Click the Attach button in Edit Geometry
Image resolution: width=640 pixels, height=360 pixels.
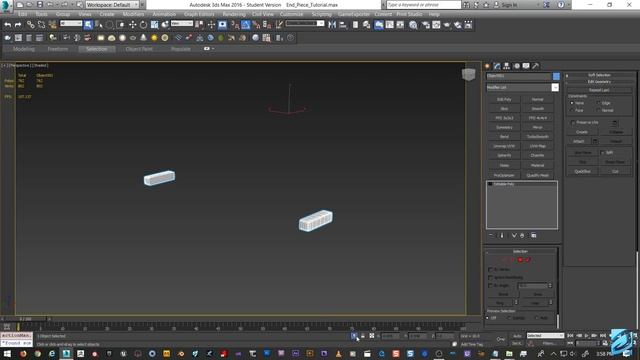(x=579, y=142)
